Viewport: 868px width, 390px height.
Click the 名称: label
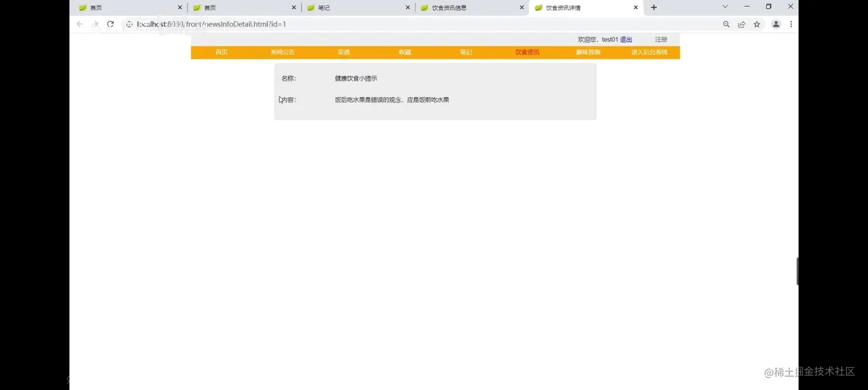(x=289, y=79)
